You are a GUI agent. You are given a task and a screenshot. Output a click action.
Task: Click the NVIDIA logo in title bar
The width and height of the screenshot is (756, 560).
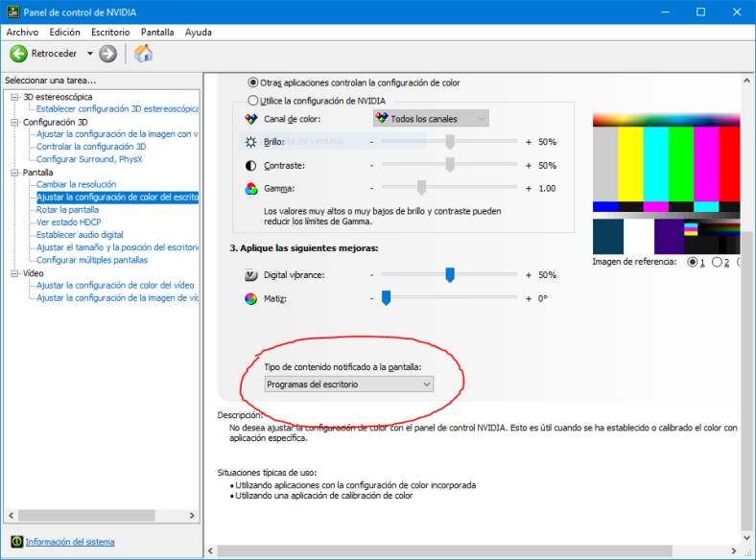tap(12, 12)
